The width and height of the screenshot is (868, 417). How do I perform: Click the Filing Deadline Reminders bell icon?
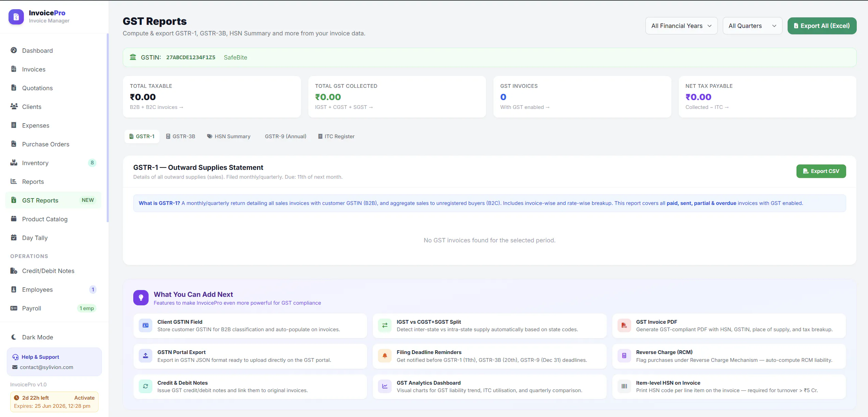point(385,356)
